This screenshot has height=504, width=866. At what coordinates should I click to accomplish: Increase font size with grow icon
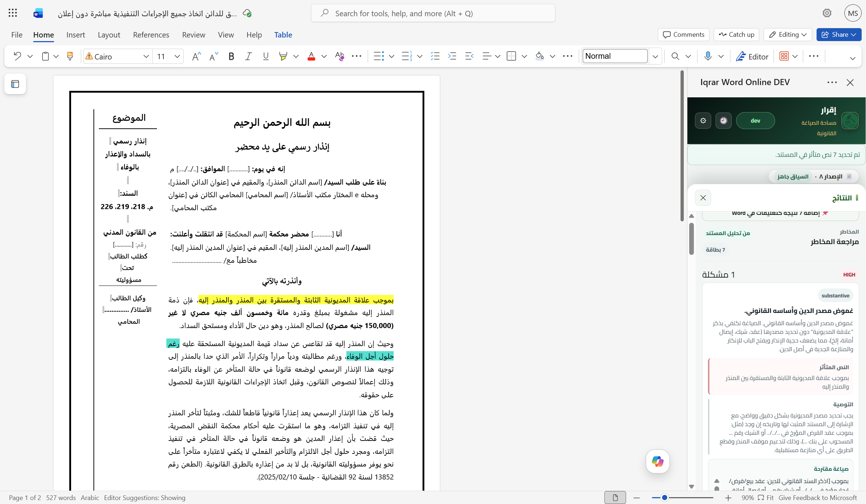click(x=196, y=56)
